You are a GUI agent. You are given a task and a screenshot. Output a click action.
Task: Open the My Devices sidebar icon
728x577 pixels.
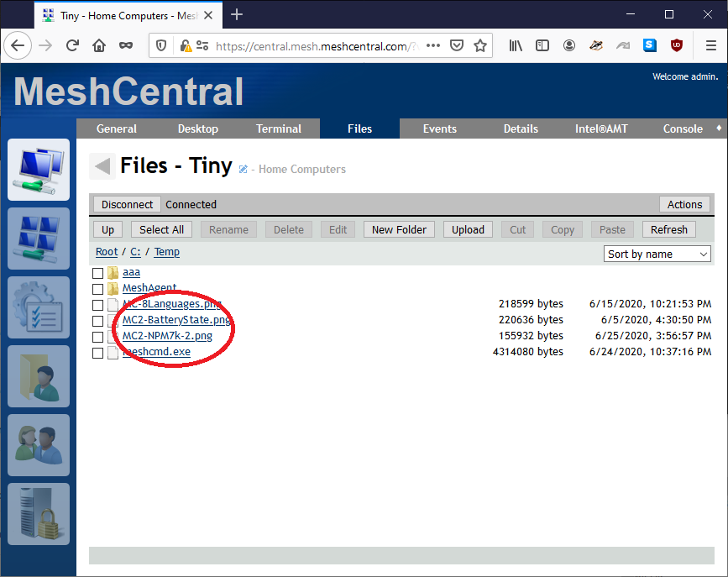pyautogui.click(x=38, y=170)
